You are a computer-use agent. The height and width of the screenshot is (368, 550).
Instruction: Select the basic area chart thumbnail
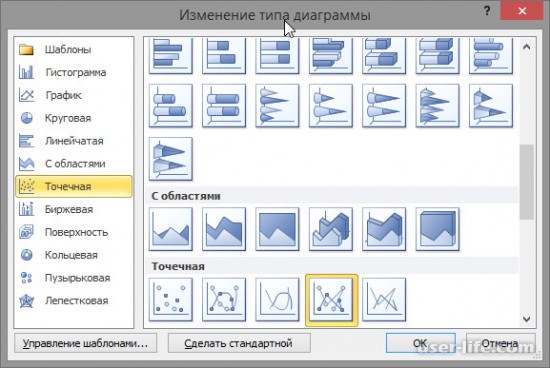[171, 229]
